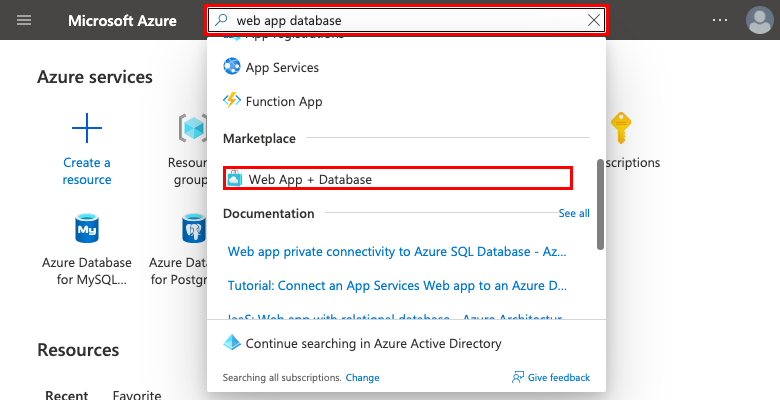The height and width of the screenshot is (400, 780).
Task: Clear the search box with X
Action: click(595, 20)
